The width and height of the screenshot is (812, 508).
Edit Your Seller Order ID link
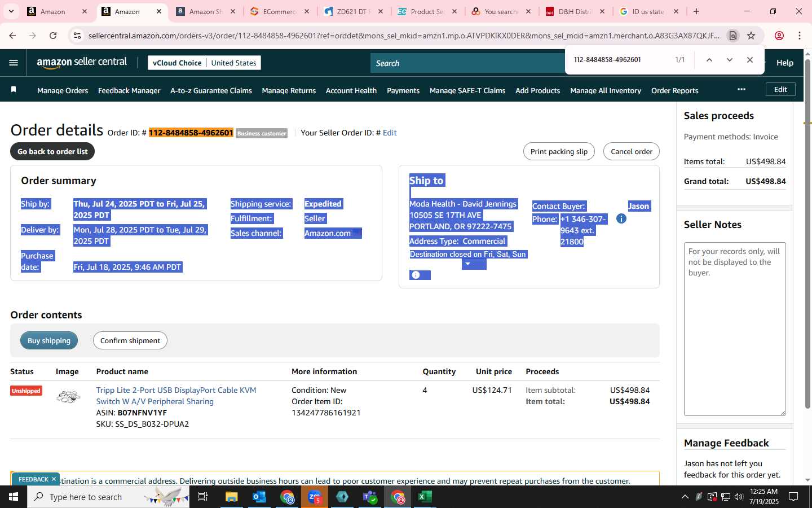click(390, 133)
